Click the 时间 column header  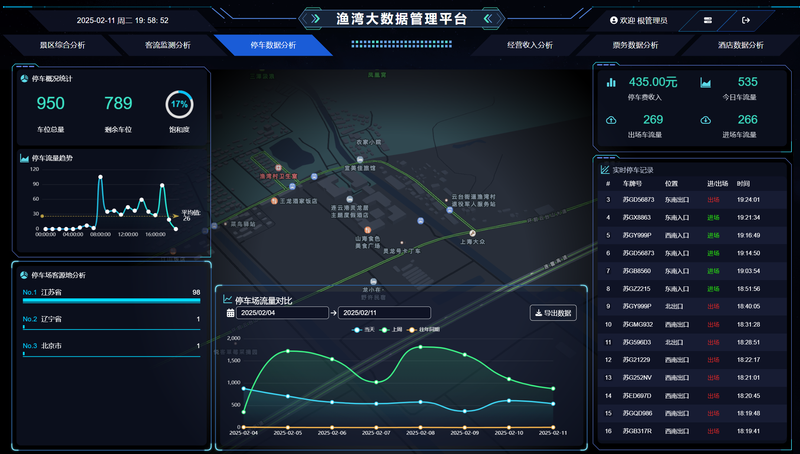tap(743, 184)
